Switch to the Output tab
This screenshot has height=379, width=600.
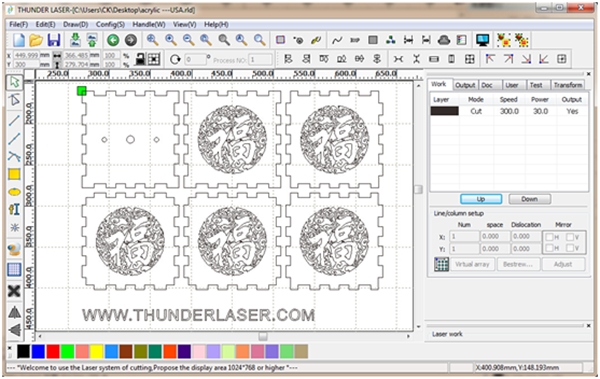465,85
